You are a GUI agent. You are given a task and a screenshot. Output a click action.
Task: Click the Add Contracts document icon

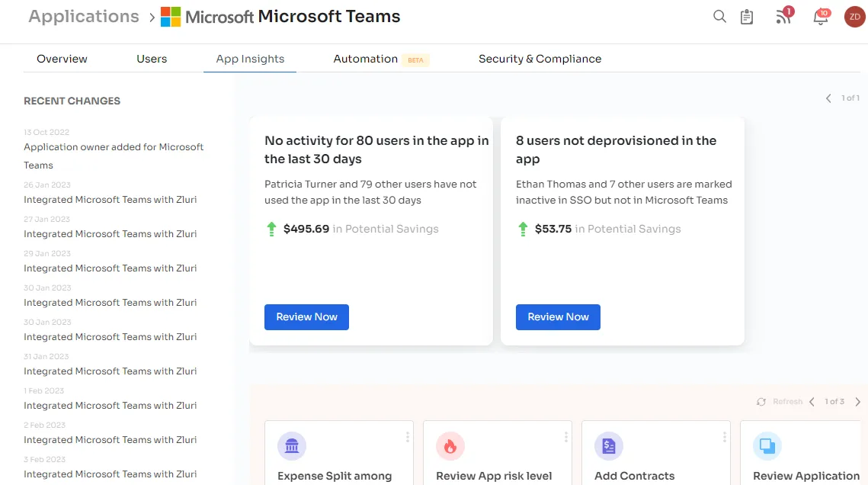[608, 445]
